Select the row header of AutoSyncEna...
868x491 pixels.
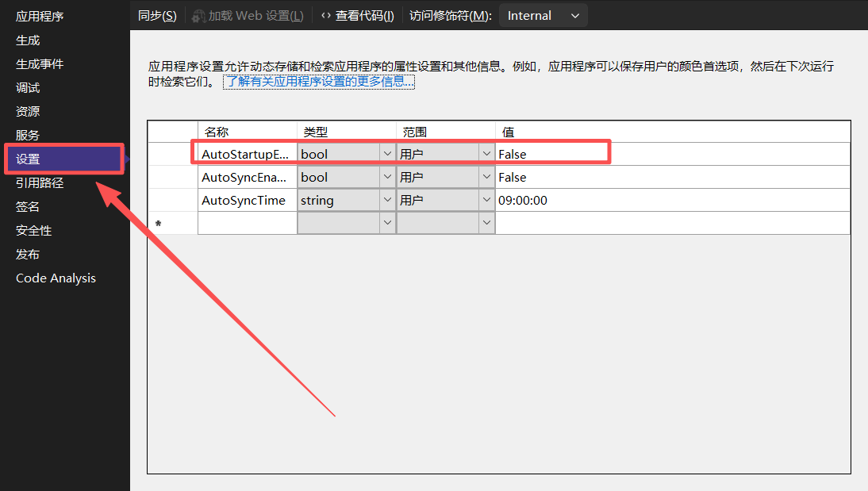pyautogui.click(x=173, y=178)
